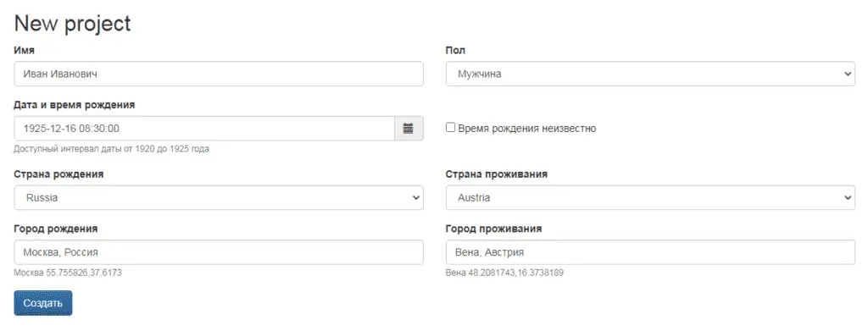
Task: Click hint 'Доступный интервал даты от 1920 до 1925 года'
Action: (111, 149)
